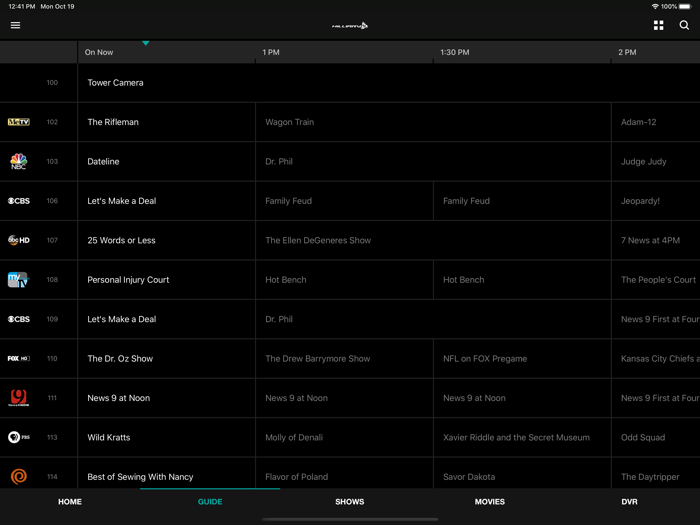Open the GUIDE tab

[210, 502]
